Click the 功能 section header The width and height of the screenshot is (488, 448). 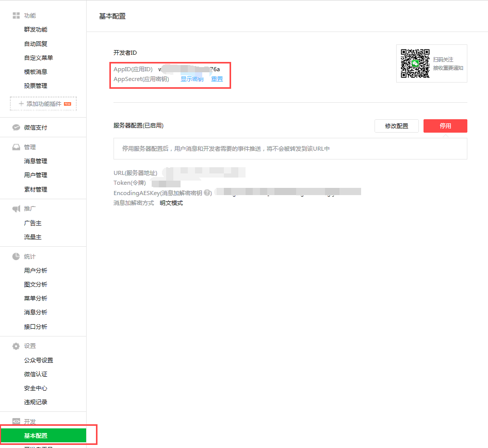pyautogui.click(x=30, y=15)
